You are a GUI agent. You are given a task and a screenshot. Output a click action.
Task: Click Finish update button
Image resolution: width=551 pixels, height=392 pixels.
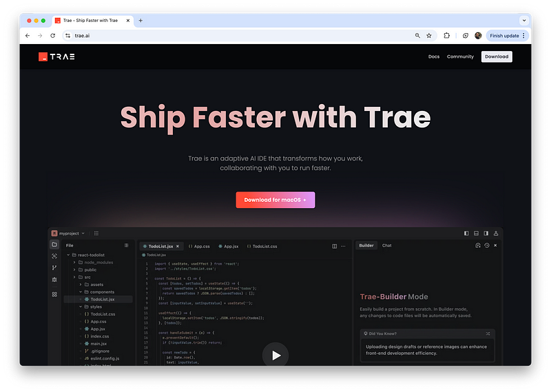504,36
